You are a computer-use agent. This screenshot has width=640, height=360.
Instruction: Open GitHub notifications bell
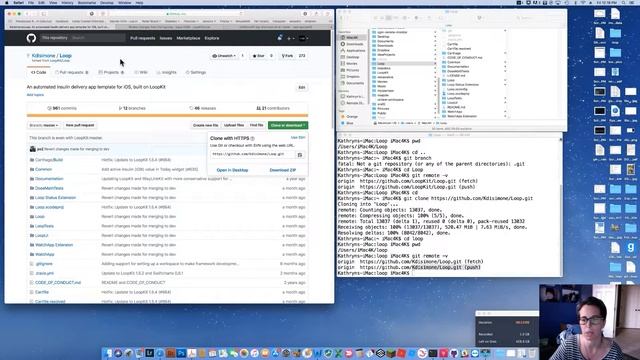tap(280, 38)
